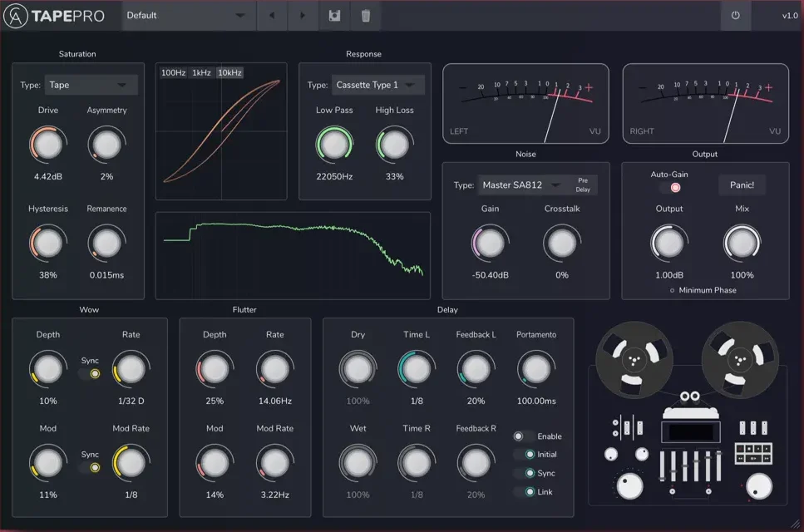Click the Panic! button
The height and width of the screenshot is (532, 804).
742,185
